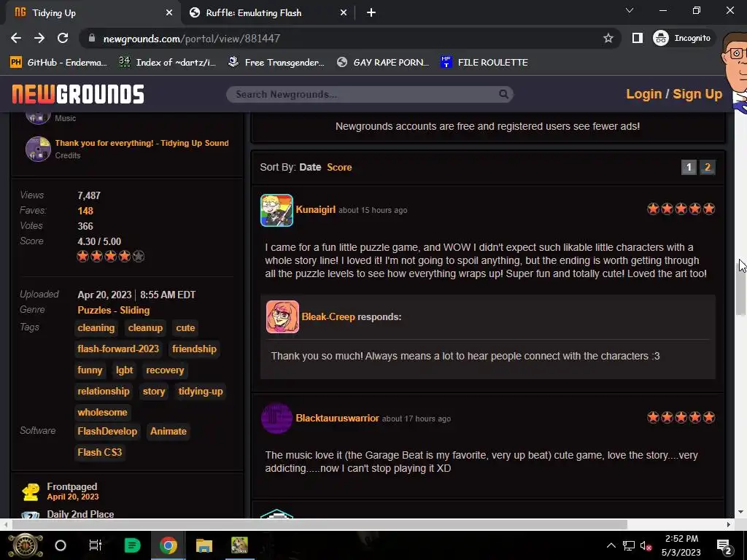
Task: View site information via the lock icon
Action: pos(92,38)
